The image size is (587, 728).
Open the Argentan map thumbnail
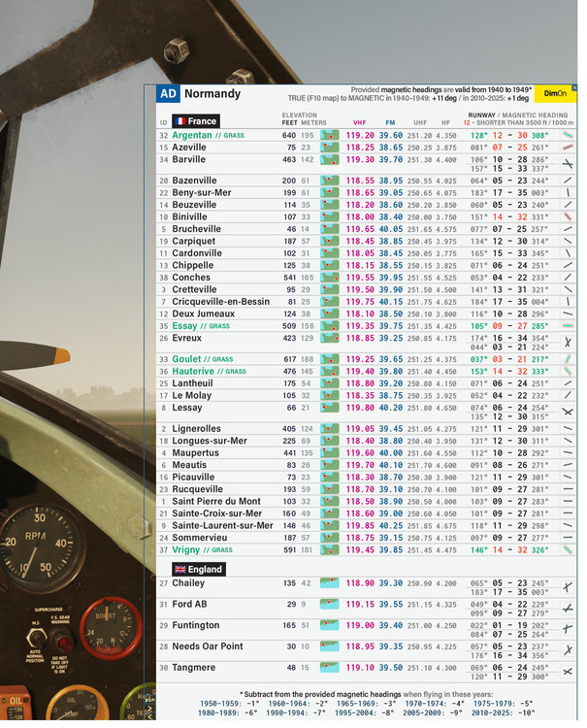coord(330,136)
